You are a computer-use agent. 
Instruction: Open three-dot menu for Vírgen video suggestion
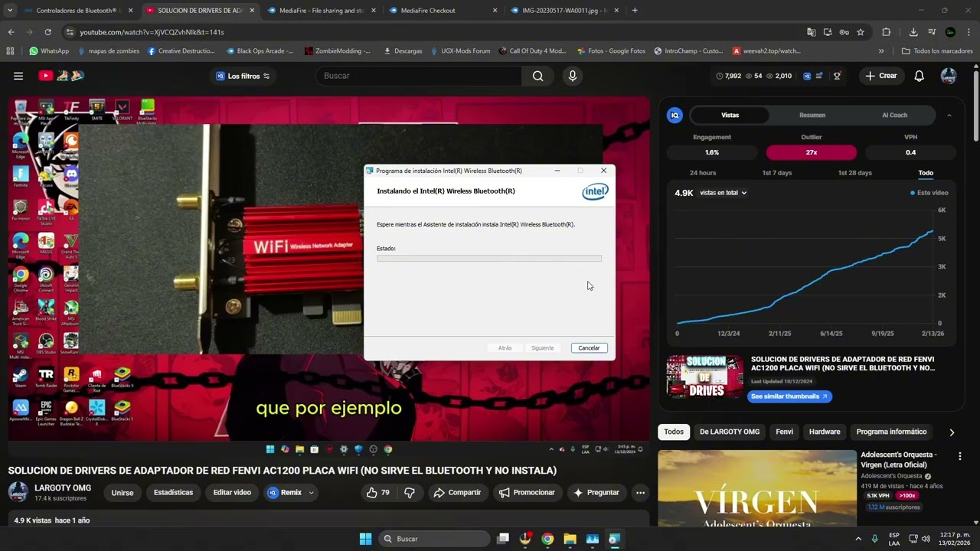point(959,456)
